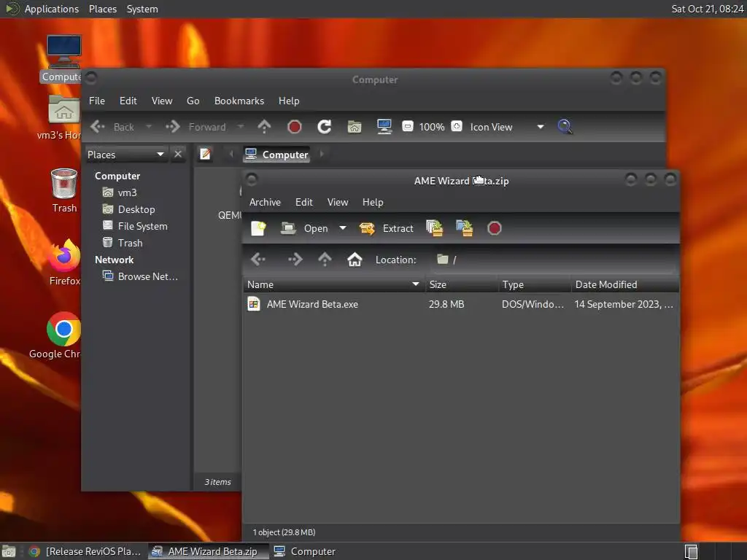Sort by Date Modified column header
Image resolution: width=747 pixels, height=560 pixels.
click(x=625, y=285)
